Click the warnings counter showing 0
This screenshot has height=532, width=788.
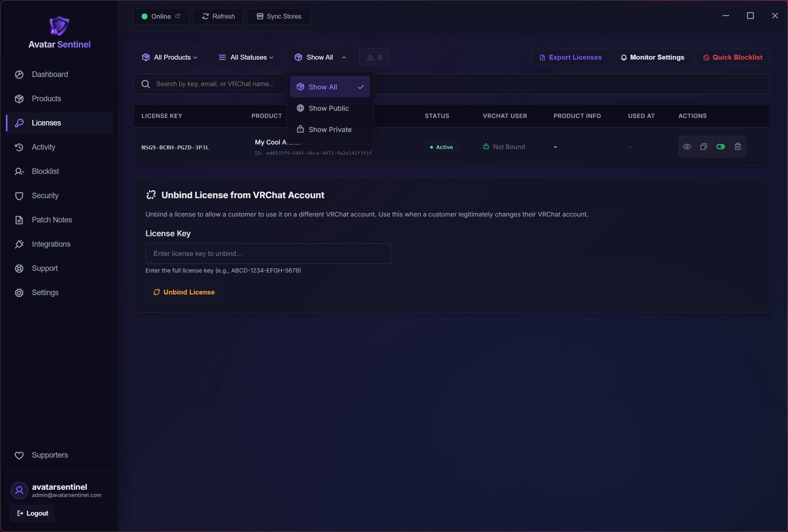pyautogui.click(x=374, y=57)
